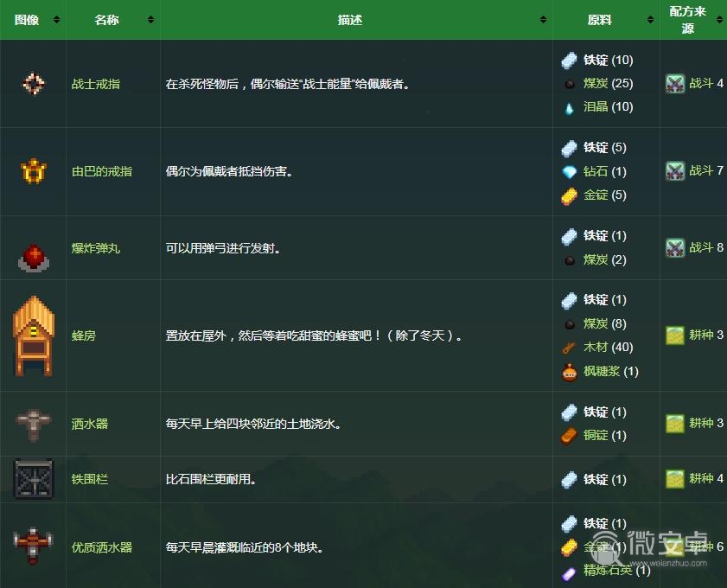
Task: Click iron bar icon in 爆炸弹丸 row
Action: point(570,236)
